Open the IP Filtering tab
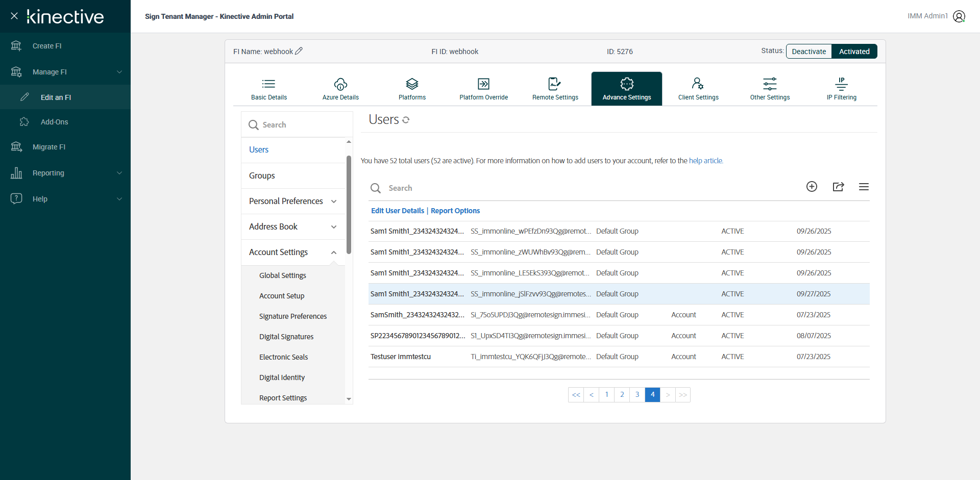The image size is (980, 480). coord(841,89)
